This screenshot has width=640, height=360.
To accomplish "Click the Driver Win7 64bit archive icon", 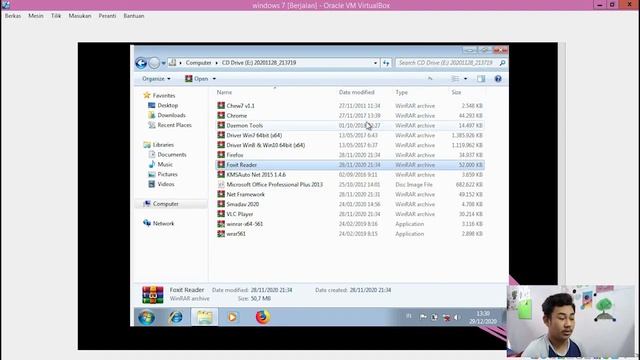I will pos(221,135).
